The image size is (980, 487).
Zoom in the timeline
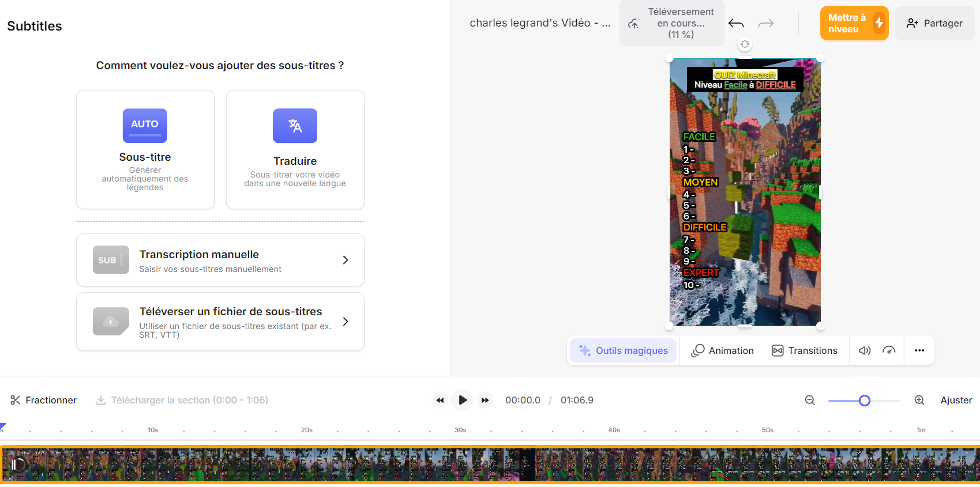(x=919, y=400)
